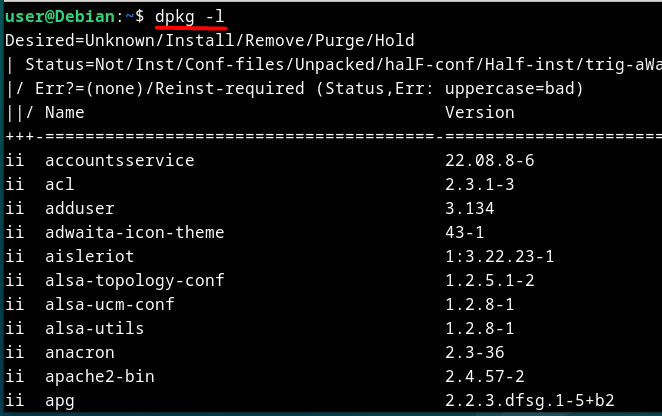Select the alsa-utils package name
The height and width of the screenshot is (416, 662).
click(95, 329)
